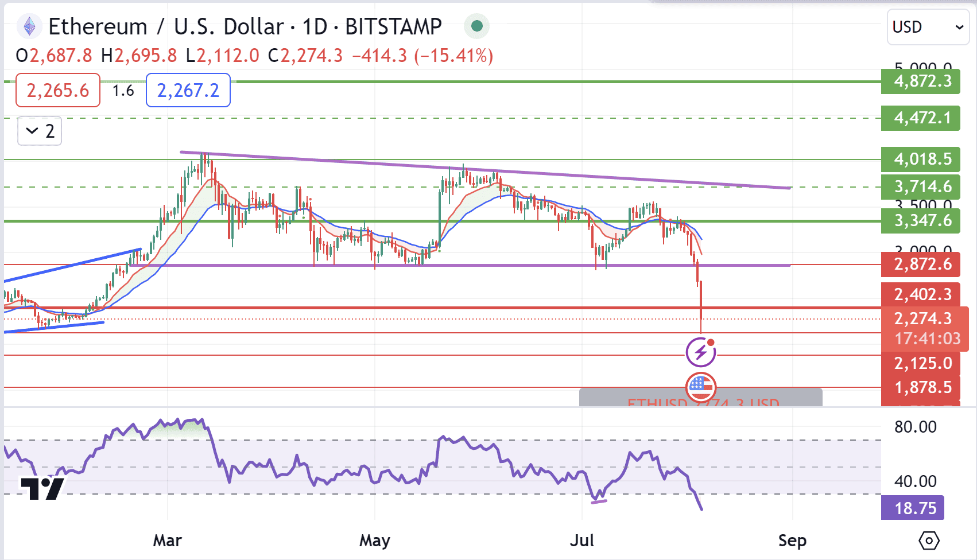The width and height of the screenshot is (977, 560).
Task: Click the Mar label on time axis
Action: [168, 540]
